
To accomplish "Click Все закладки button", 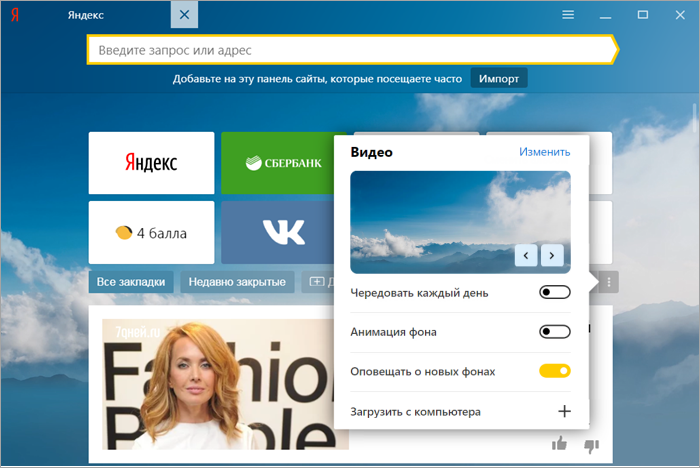I will pos(131,282).
